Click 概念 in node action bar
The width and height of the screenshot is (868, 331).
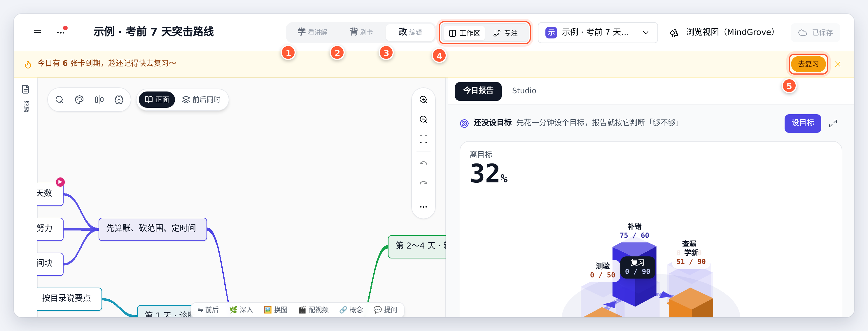pos(351,310)
